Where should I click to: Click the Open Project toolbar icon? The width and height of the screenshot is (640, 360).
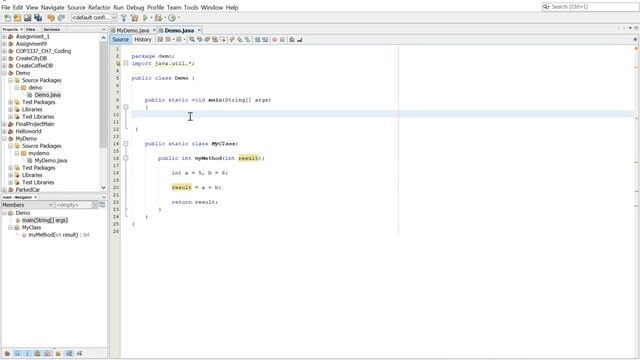click(x=27, y=18)
